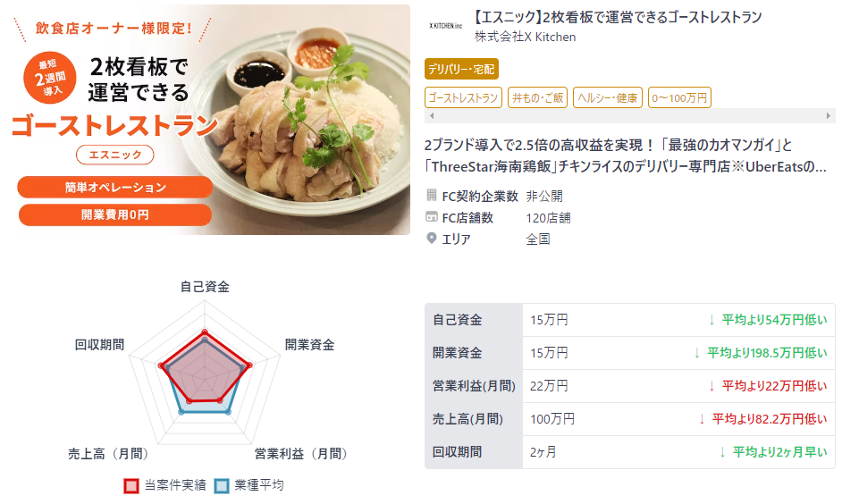Select the デリバリー・宅配 category tag
This screenshot has width=842, height=504.
(x=461, y=69)
